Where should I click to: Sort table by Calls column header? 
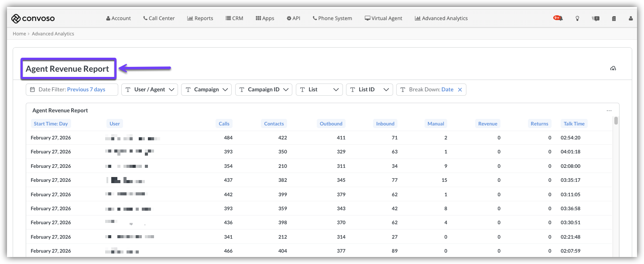click(224, 124)
